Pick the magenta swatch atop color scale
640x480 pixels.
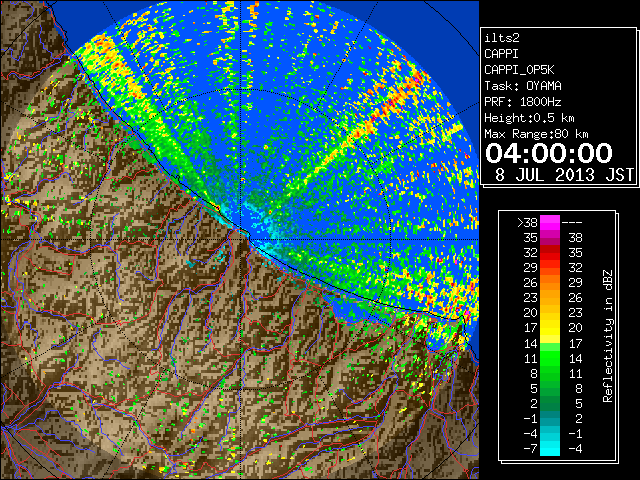coord(550,223)
